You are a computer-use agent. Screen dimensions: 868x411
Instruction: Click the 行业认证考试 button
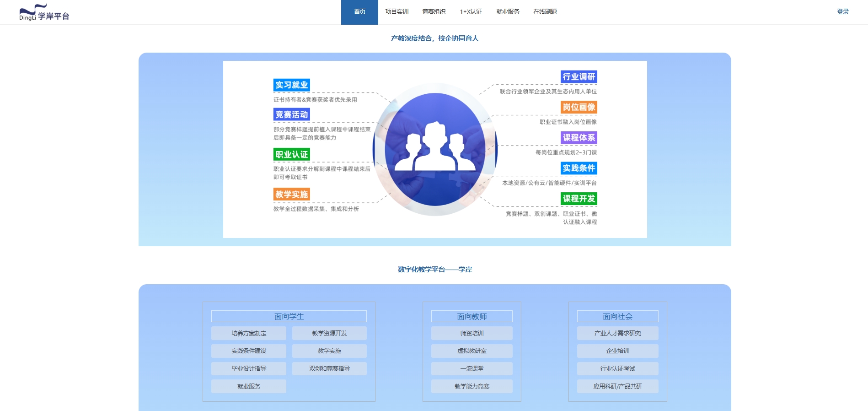tap(617, 368)
